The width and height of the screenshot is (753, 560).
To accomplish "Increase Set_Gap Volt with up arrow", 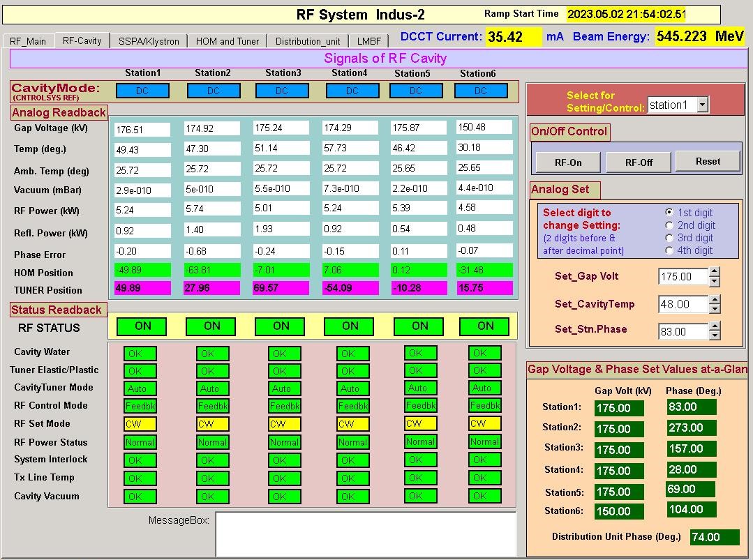I will (x=715, y=271).
